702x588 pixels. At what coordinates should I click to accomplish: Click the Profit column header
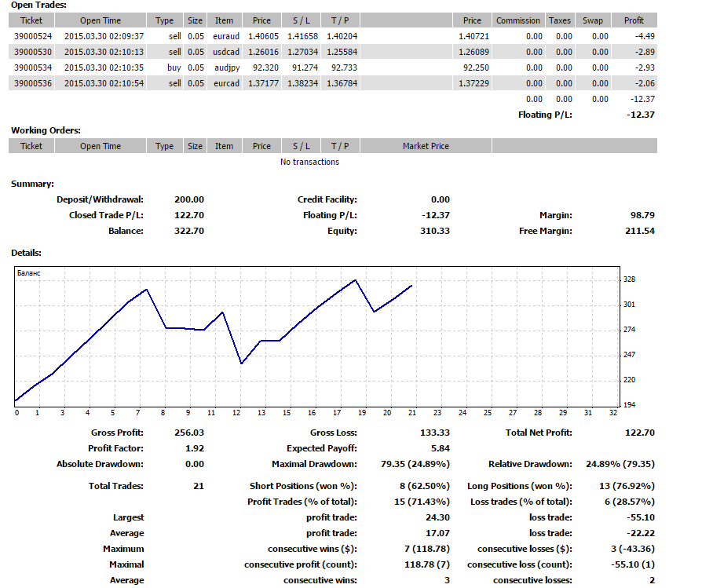(x=634, y=20)
